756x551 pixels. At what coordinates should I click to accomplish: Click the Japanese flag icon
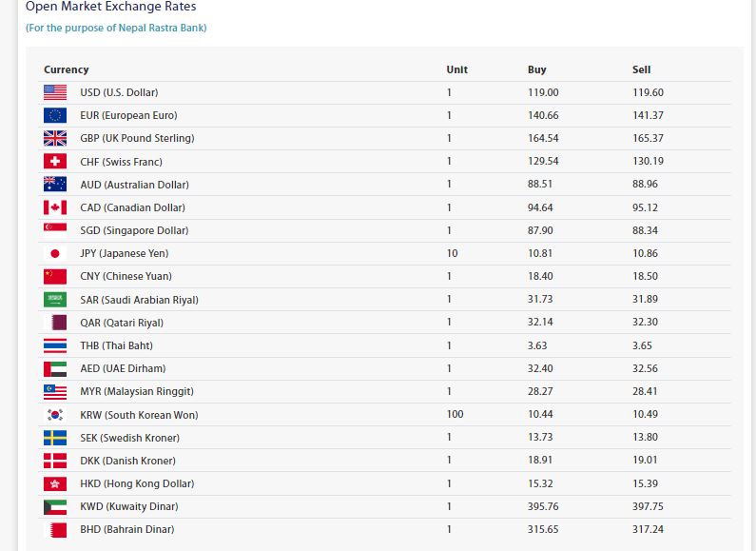tap(55, 253)
